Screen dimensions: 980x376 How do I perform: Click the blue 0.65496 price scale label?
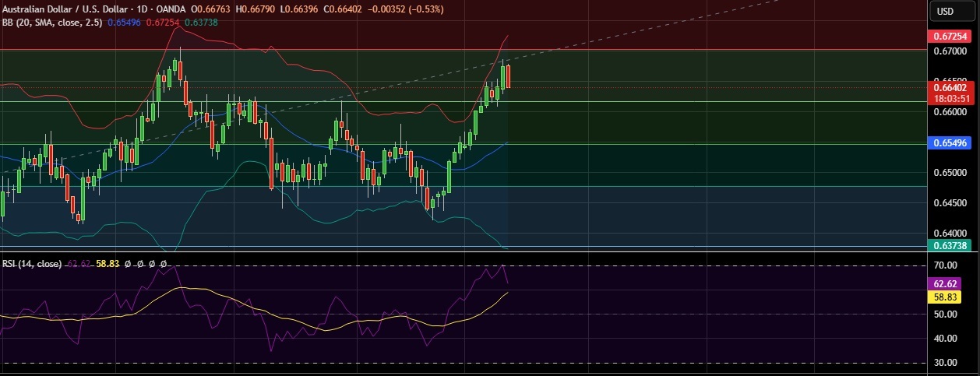[x=950, y=142]
